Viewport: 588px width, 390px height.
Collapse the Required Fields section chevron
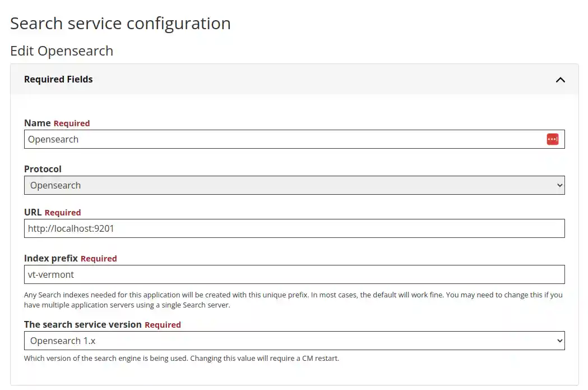(x=560, y=80)
